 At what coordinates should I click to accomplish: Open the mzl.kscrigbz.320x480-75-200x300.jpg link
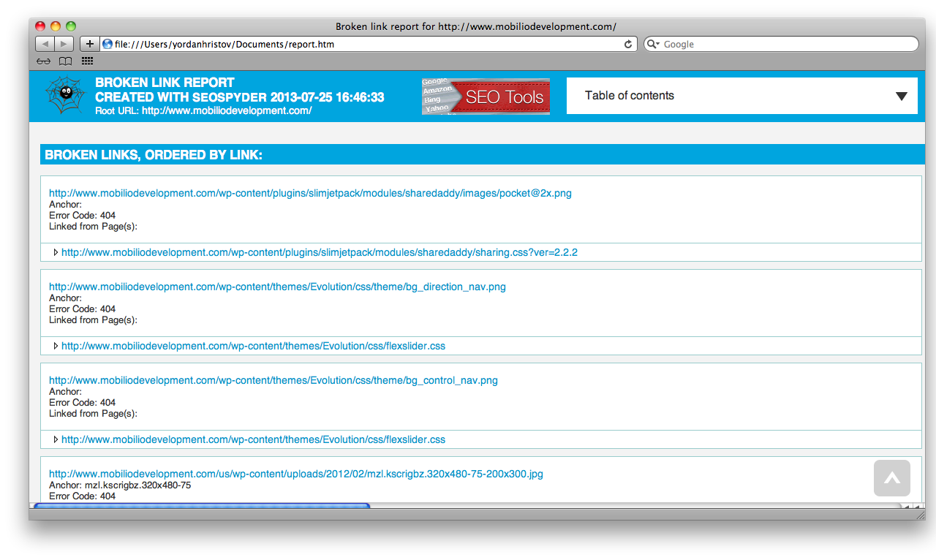[x=296, y=474]
